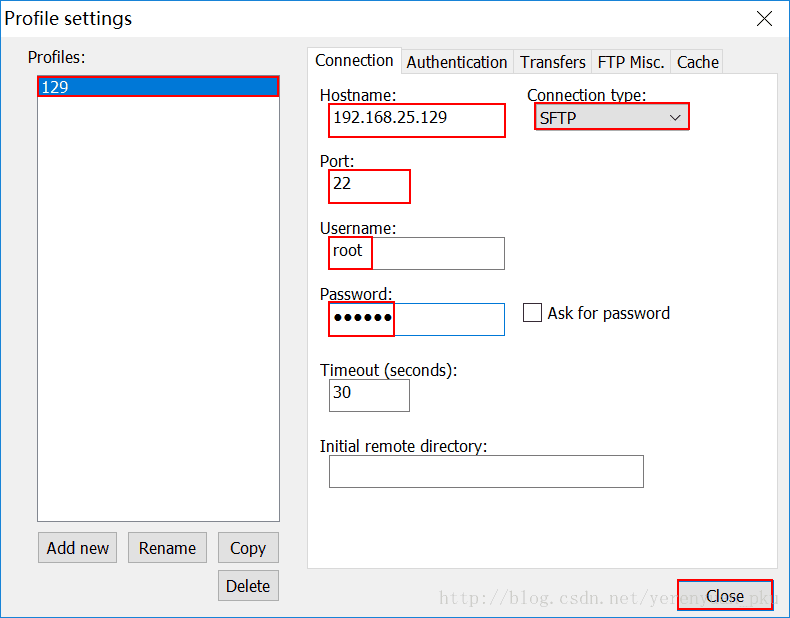790x618 pixels.
Task: Click into the Username field
Action: coord(417,252)
